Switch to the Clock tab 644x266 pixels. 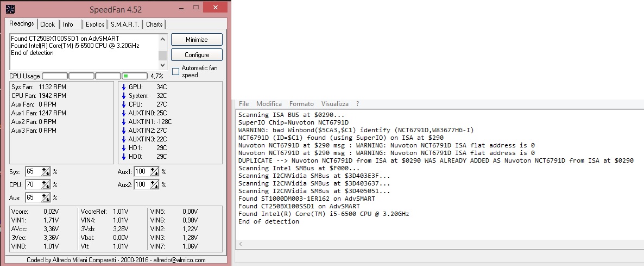(48, 24)
